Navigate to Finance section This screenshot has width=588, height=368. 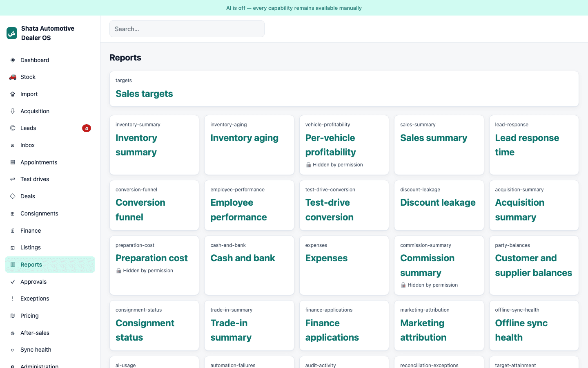50,231
